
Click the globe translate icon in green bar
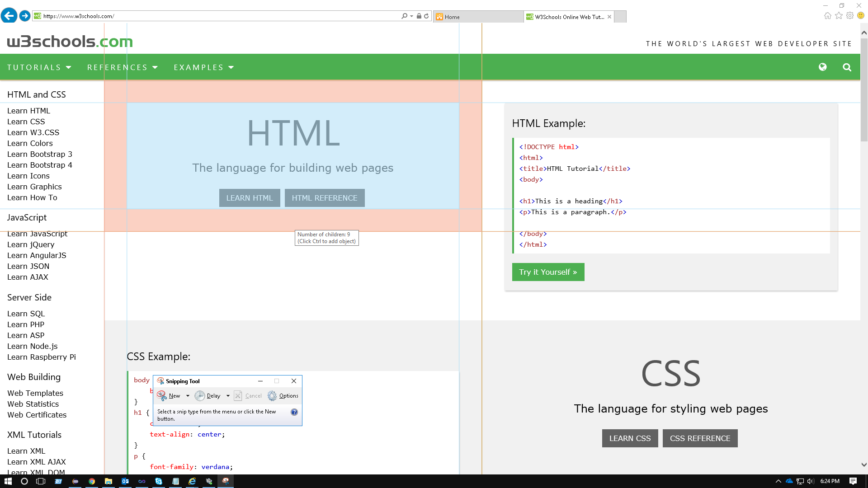[x=822, y=67]
